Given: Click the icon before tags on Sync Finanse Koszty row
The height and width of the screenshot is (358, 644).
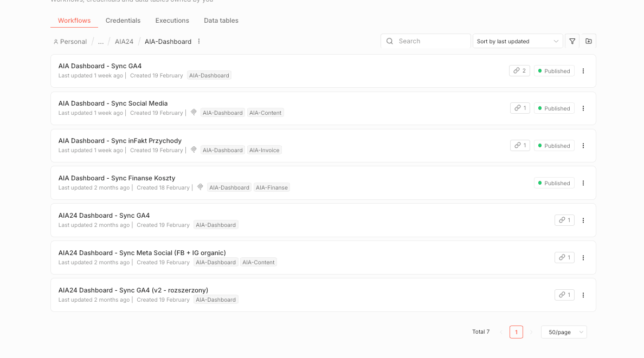Looking at the screenshot, I should [x=201, y=187].
